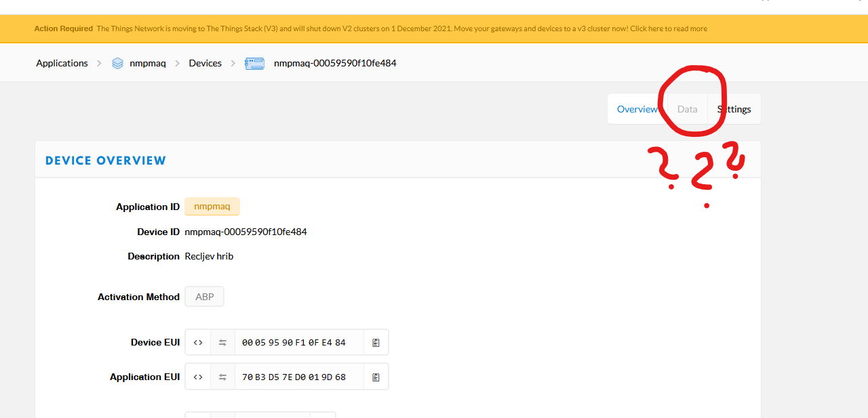Click the nmpmaq Application ID tag
This screenshot has height=418, width=868.
click(x=212, y=207)
